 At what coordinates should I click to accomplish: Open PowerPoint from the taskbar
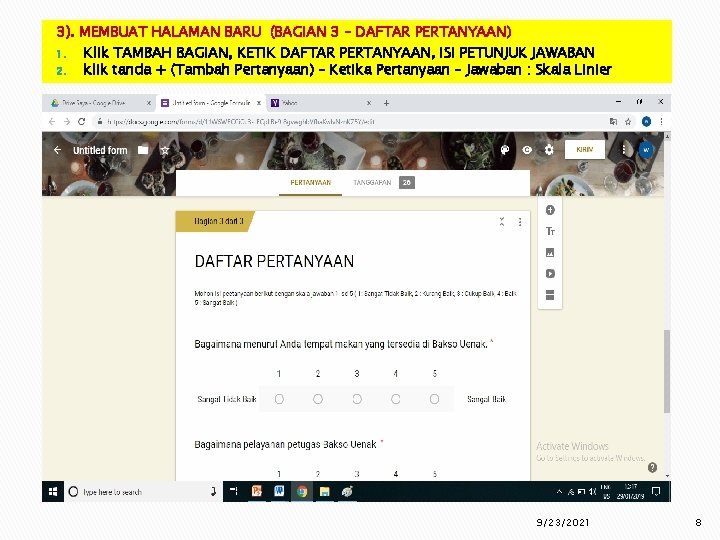[x=257, y=492]
